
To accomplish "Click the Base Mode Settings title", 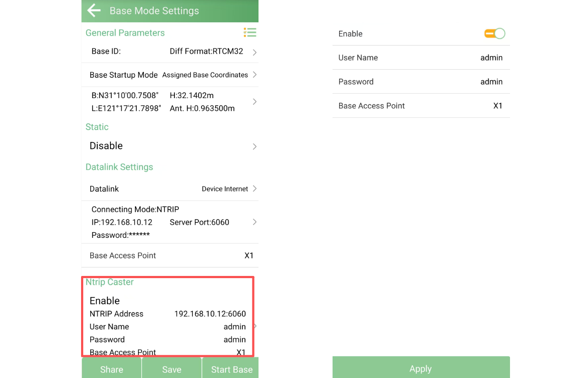I will coord(154,11).
